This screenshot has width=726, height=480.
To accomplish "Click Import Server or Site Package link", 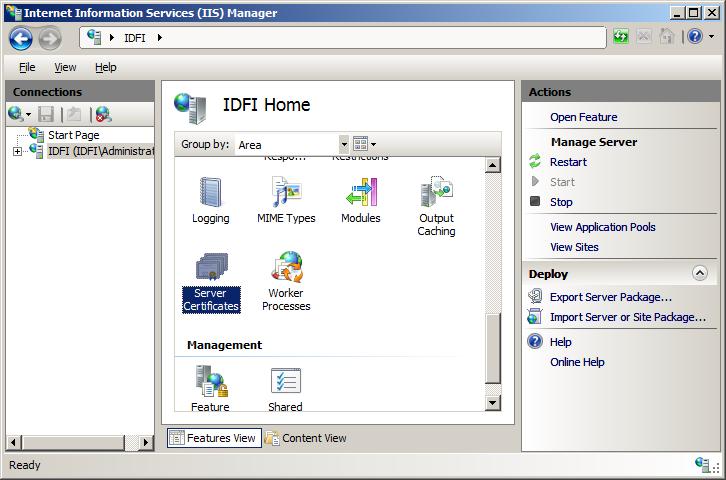I will (628, 317).
